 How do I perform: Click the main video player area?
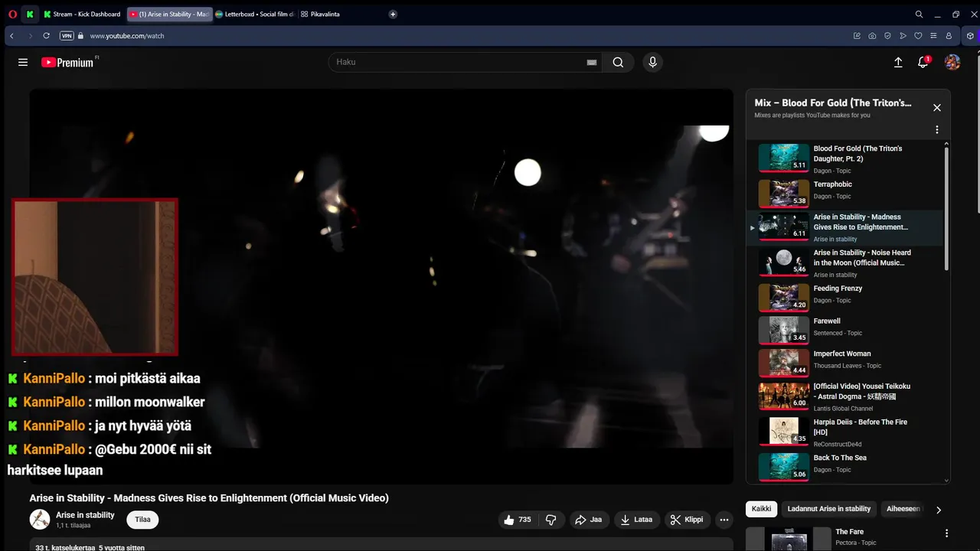(x=381, y=286)
